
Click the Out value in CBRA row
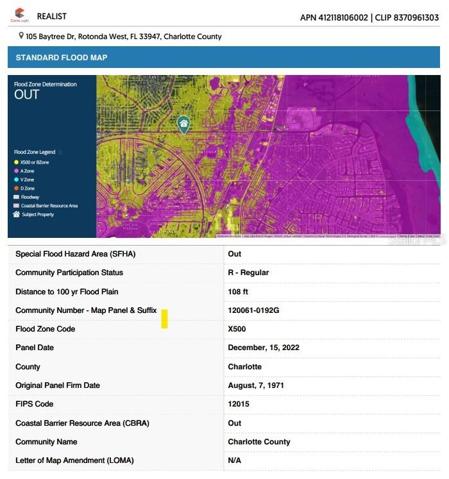234,423
